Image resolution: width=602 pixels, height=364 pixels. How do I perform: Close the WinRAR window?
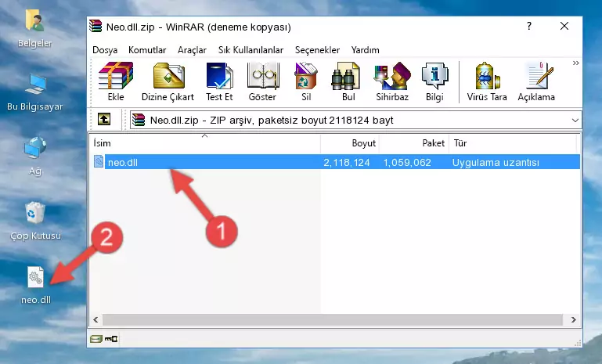(564, 26)
